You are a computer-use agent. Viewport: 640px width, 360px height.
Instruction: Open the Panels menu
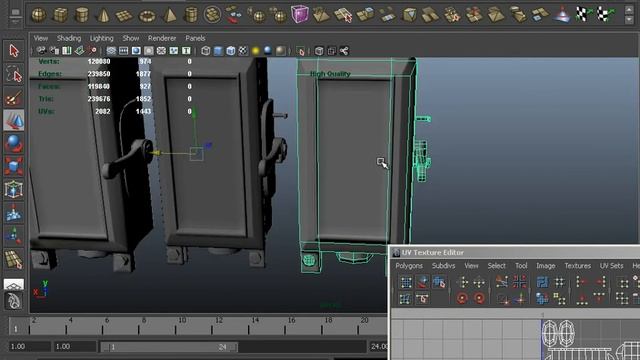[x=195, y=38]
